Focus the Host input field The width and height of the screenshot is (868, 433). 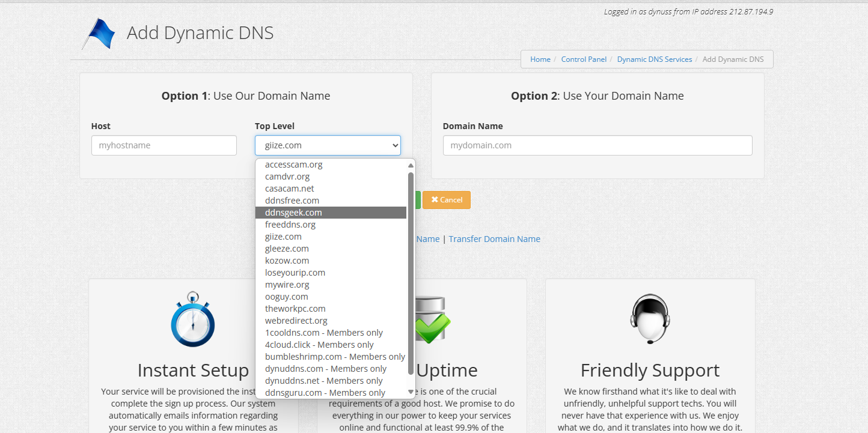click(x=164, y=145)
